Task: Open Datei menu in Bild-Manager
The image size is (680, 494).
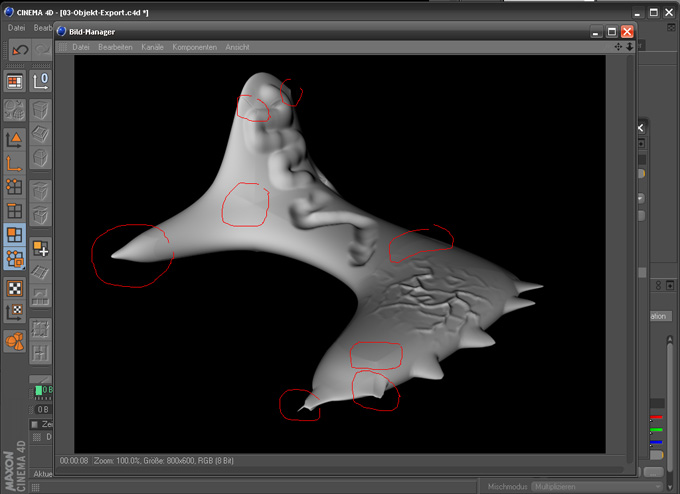Action: (81, 47)
